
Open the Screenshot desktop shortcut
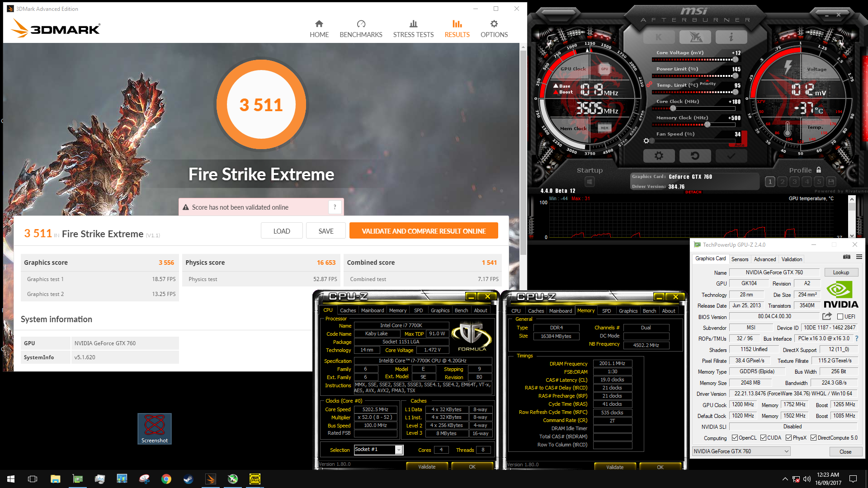point(155,429)
